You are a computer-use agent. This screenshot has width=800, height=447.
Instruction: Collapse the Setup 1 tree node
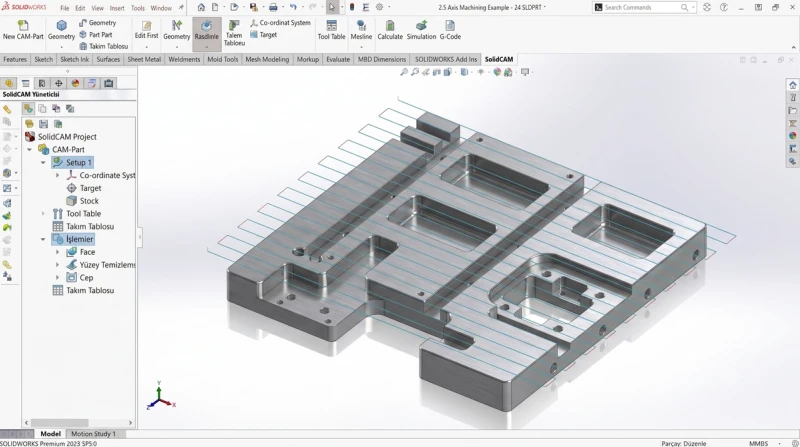43,162
